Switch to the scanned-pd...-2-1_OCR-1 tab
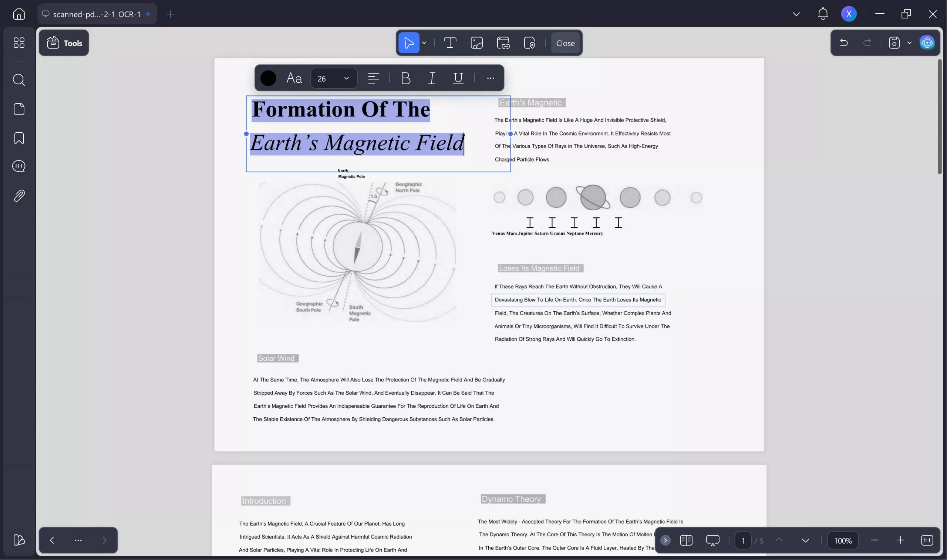 [97, 14]
